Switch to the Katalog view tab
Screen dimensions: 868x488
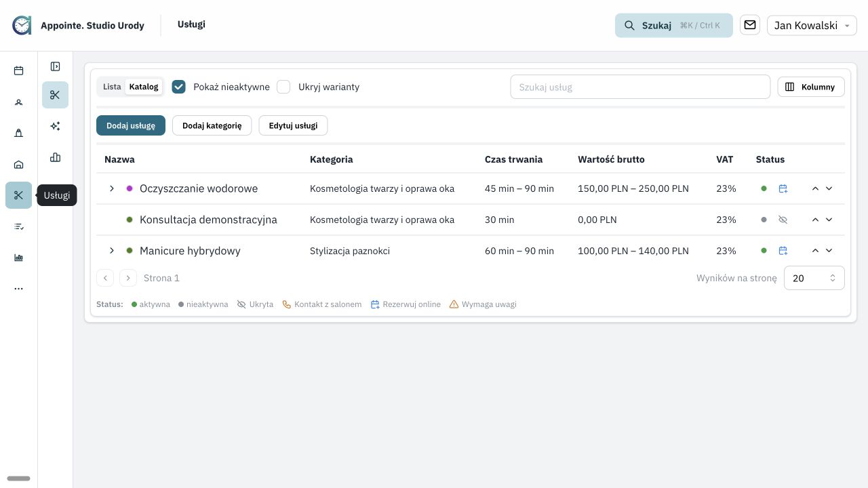(x=144, y=87)
